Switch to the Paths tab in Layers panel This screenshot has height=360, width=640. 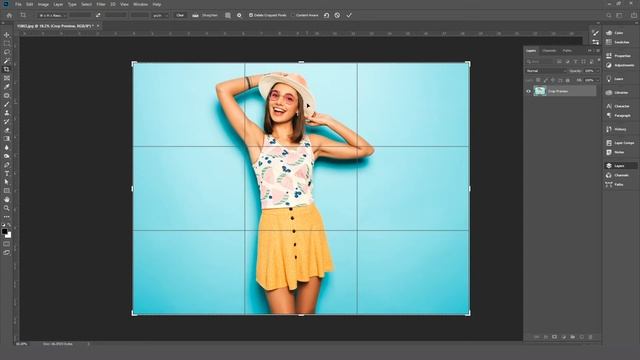(x=567, y=51)
